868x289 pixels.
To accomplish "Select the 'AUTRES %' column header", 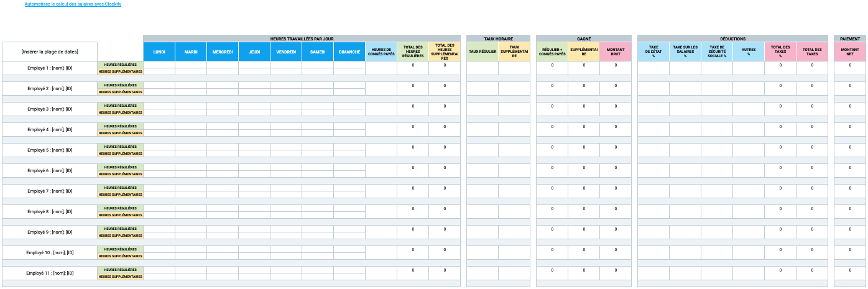I will coord(749,52).
